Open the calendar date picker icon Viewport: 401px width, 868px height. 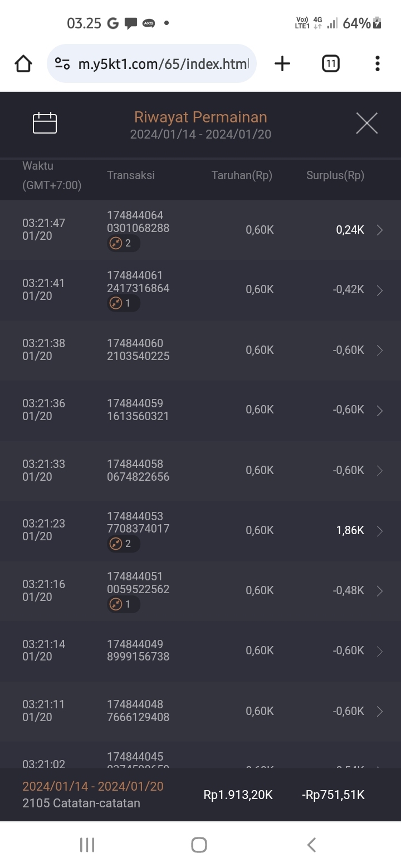(45, 123)
